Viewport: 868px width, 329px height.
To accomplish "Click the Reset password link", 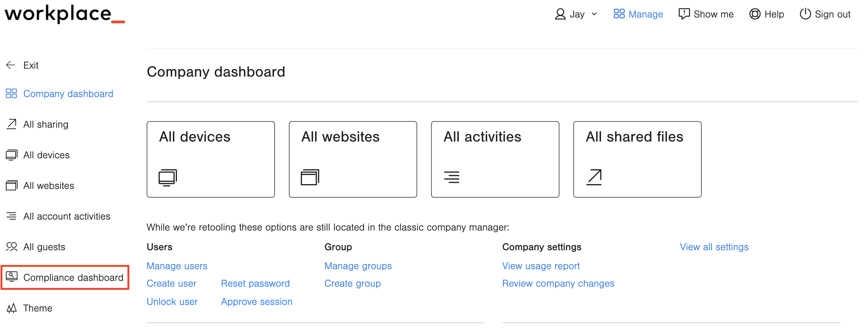I will point(255,283).
